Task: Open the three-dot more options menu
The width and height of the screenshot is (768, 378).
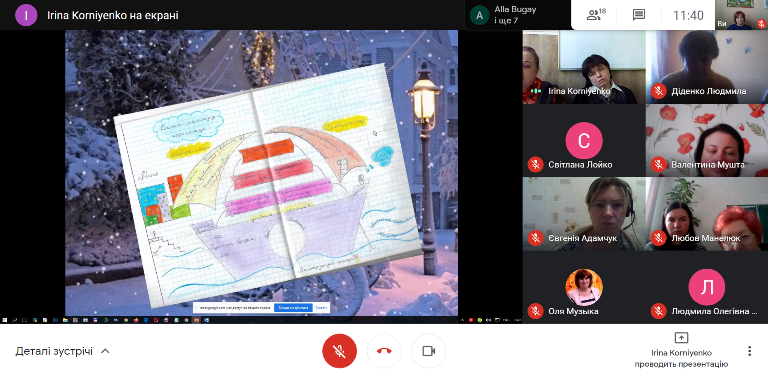Action: click(x=749, y=351)
